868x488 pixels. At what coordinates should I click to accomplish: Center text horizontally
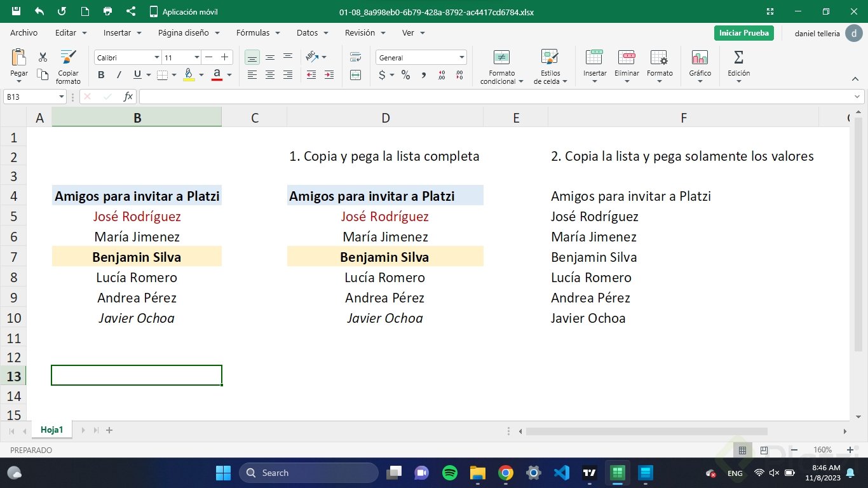(x=270, y=75)
